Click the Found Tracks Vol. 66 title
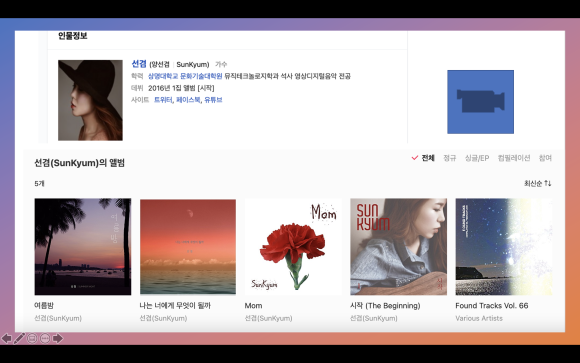This screenshot has height=363, width=580. click(x=492, y=306)
